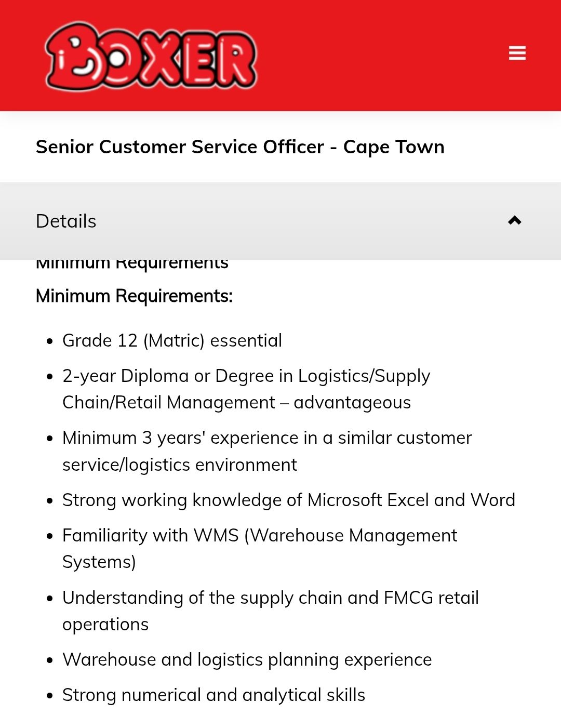Click the Familiarity with WMS requirement
Screen dimensions: 561x728
pos(260,549)
